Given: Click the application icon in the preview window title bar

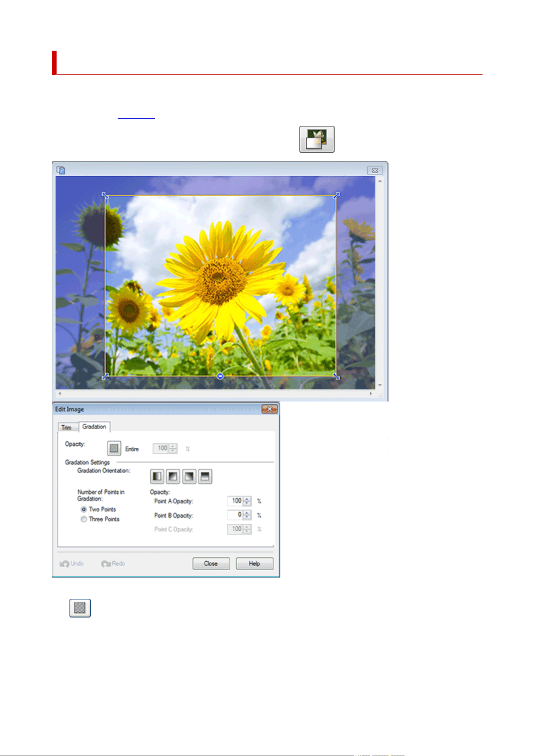Looking at the screenshot, I should pyautogui.click(x=61, y=170).
